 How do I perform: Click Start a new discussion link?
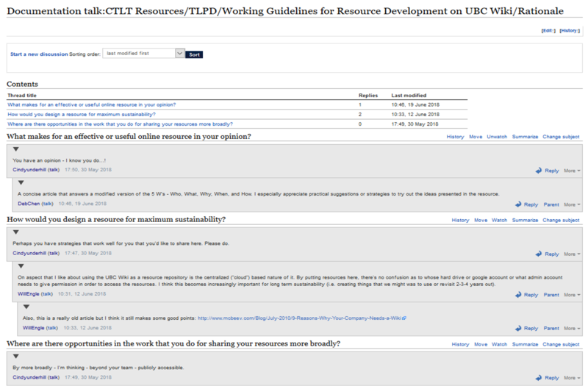point(39,54)
